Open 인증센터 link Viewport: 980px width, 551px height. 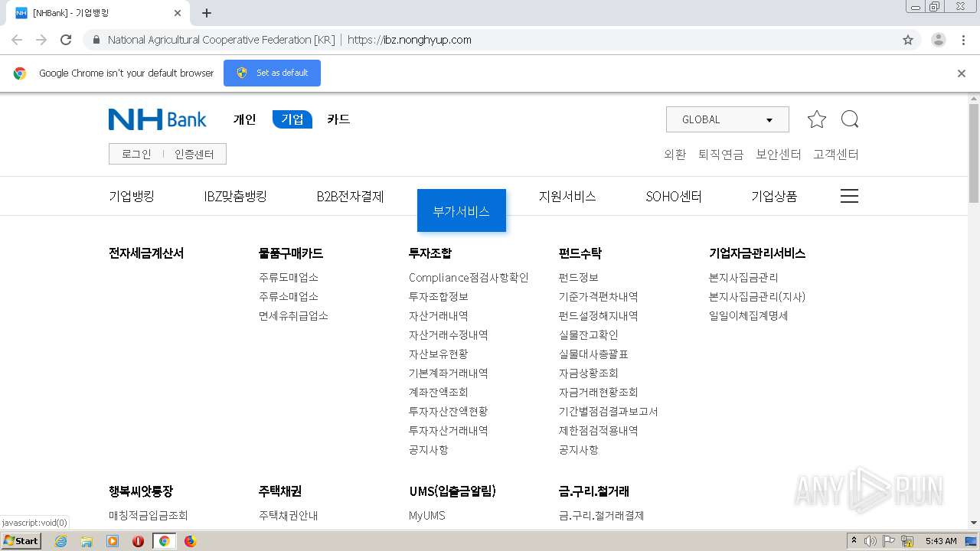194,154
